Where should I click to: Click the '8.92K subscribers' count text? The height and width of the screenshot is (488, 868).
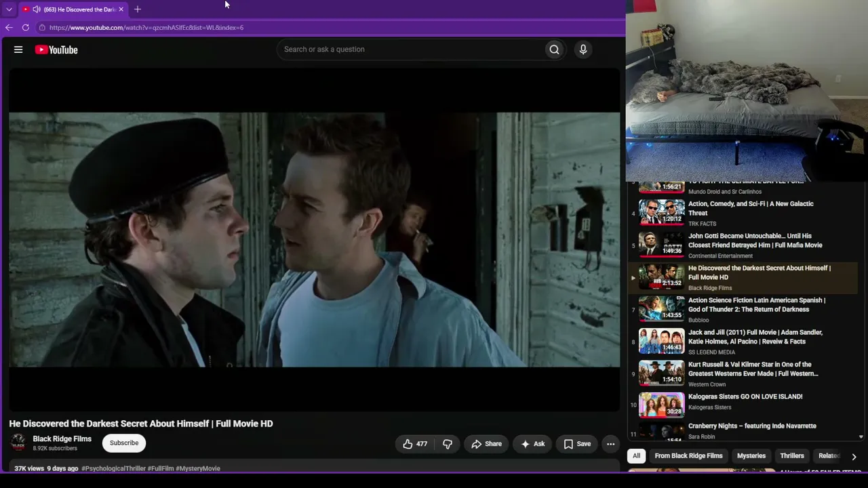55,449
